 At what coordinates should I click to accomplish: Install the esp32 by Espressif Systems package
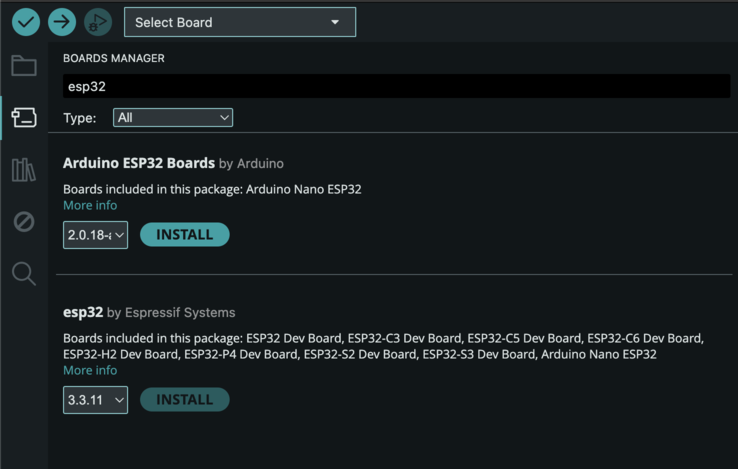[184, 399]
